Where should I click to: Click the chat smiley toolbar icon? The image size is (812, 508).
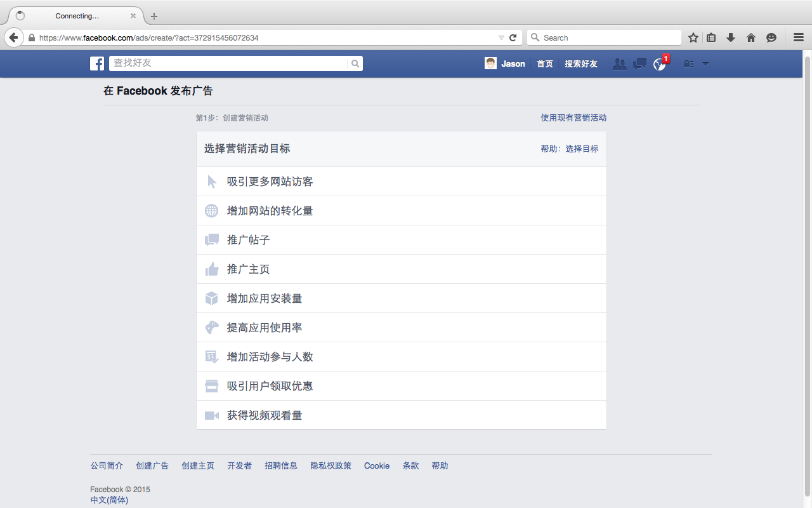771,37
